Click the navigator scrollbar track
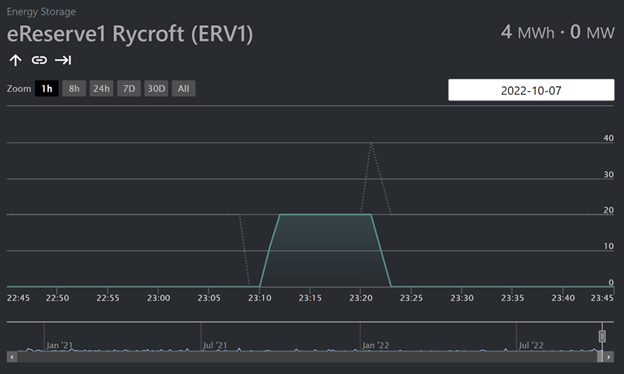 [306, 357]
